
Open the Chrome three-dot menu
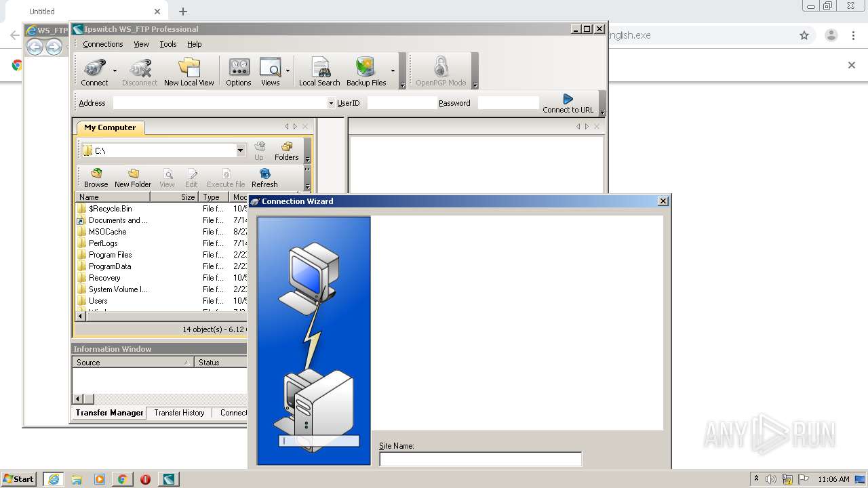click(x=854, y=35)
